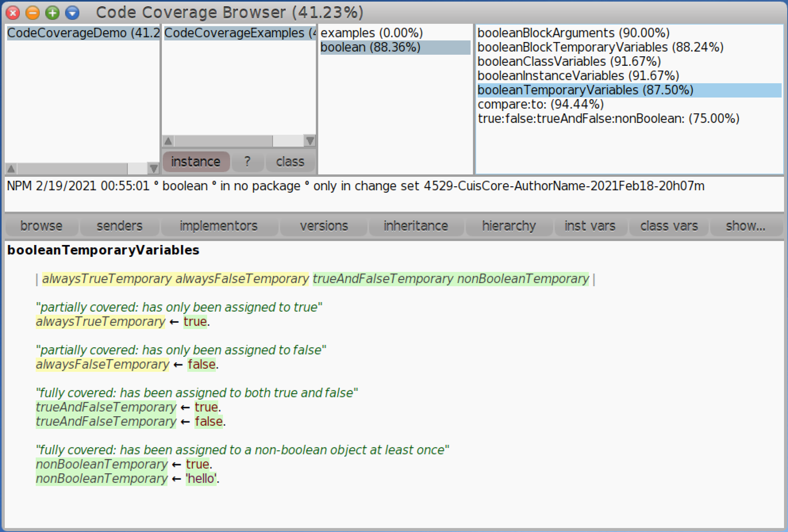Click down scroll arrow in package pane
This screenshot has width=788, height=532.
click(153, 169)
